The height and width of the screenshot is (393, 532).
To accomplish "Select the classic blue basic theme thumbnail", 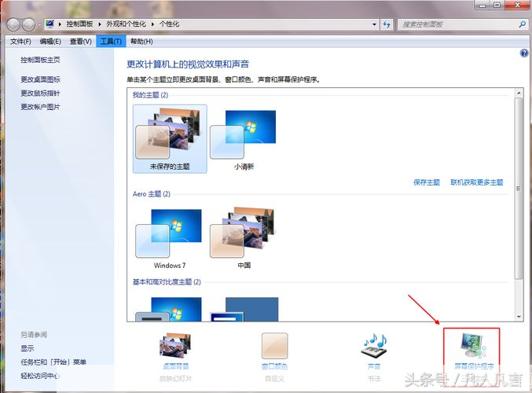I will coord(244,308).
